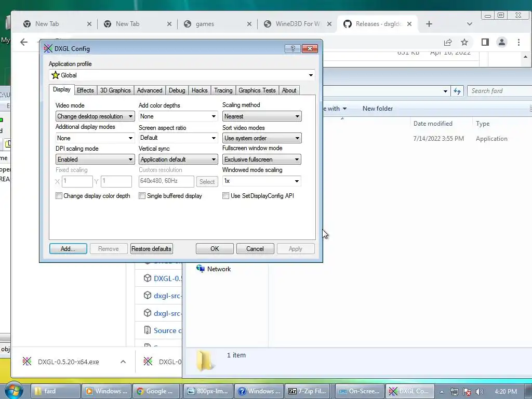This screenshot has height=399, width=532.
Task: Click the Explorer Search fard field
Action: pyautogui.click(x=499, y=91)
